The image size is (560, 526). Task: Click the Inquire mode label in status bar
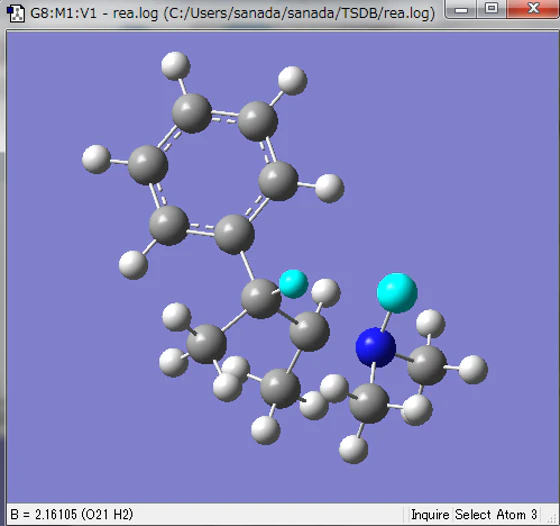coord(430,515)
